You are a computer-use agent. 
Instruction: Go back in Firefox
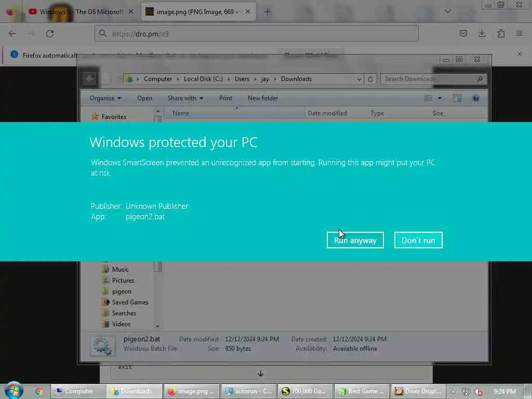coord(12,34)
